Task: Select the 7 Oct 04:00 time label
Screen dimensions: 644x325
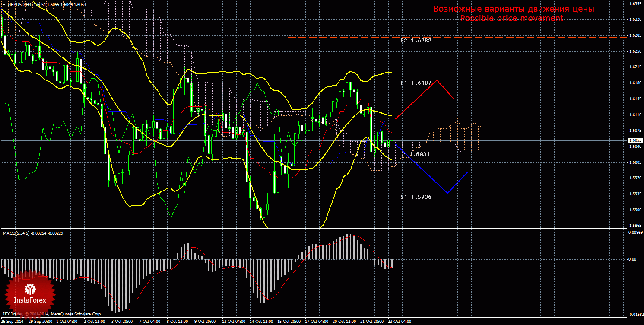Action: click(x=149, y=322)
